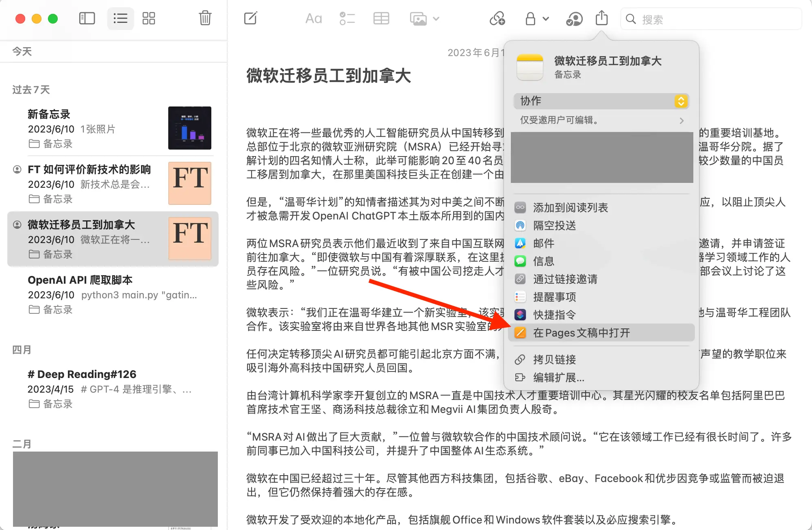Click folder icon under 新备忘录
Viewport: 812px width, 530px height.
[34, 144]
